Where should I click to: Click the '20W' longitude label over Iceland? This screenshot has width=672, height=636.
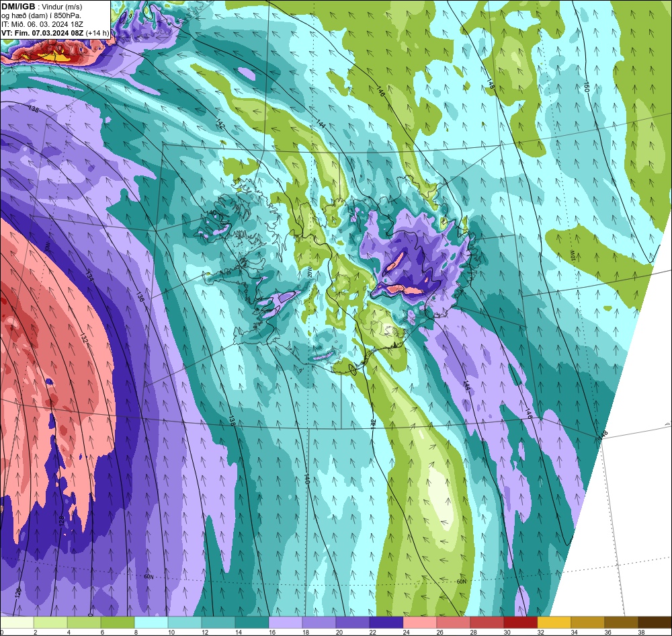pyautogui.click(x=310, y=272)
